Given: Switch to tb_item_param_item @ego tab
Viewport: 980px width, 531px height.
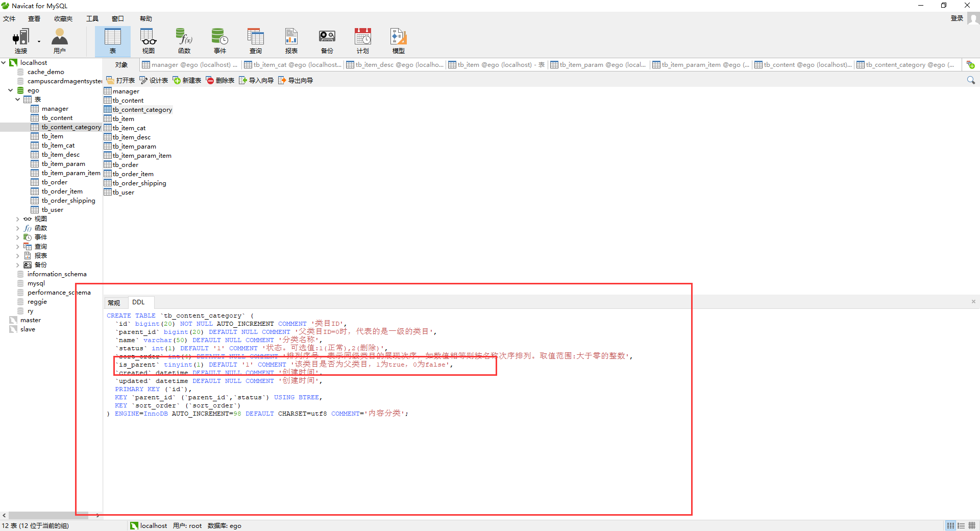Looking at the screenshot, I should pyautogui.click(x=701, y=65).
